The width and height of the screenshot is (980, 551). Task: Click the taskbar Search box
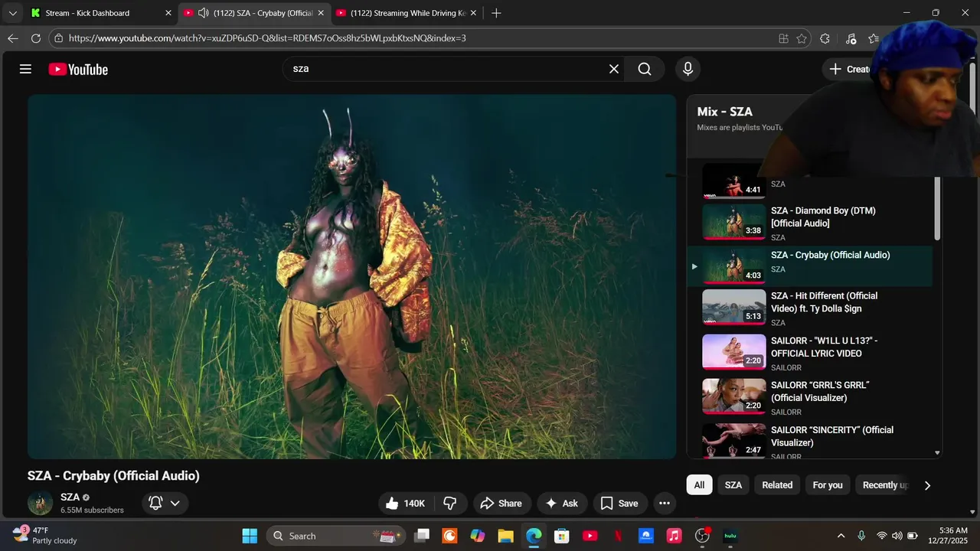(x=335, y=536)
